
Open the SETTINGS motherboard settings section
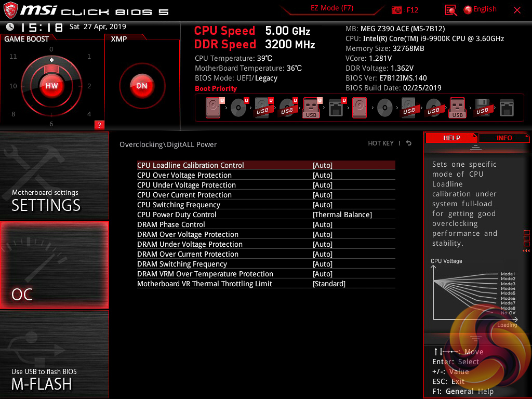pyautogui.click(x=54, y=176)
